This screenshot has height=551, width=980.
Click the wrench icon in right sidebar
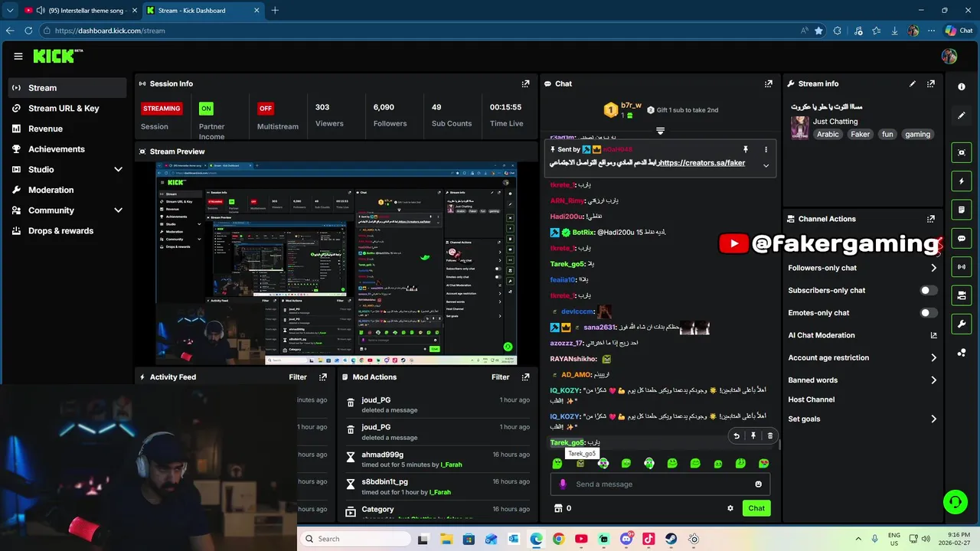point(962,324)
